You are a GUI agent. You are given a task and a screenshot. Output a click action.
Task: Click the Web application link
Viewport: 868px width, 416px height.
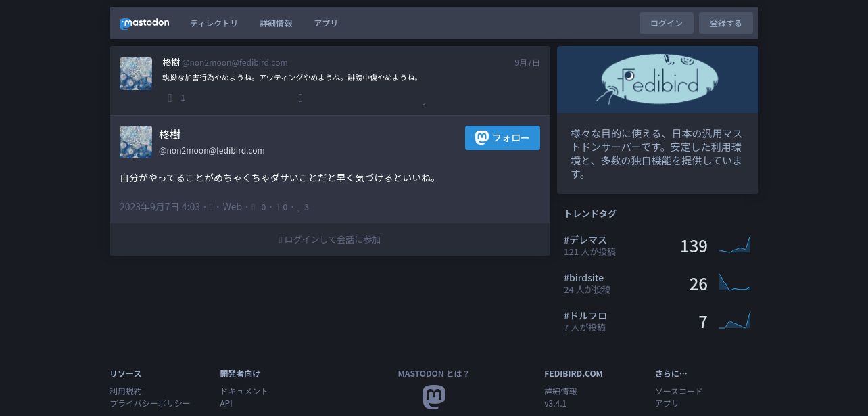[232, 207]
